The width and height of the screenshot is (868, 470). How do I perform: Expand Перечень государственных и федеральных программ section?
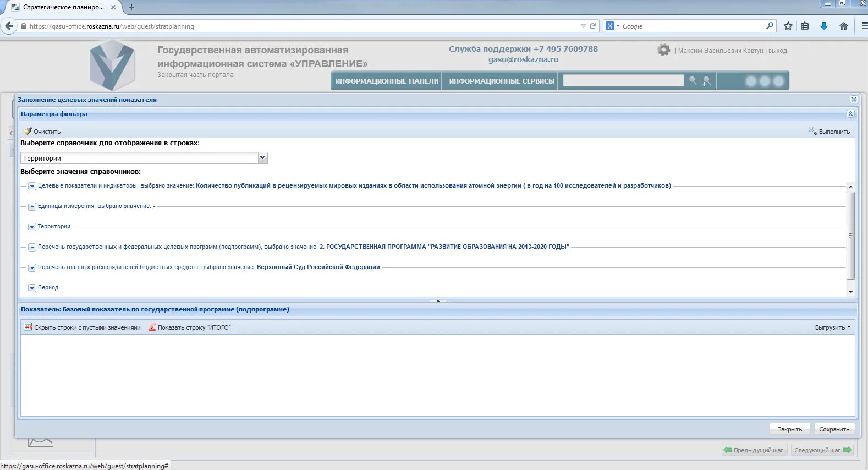tap(32, 248)
